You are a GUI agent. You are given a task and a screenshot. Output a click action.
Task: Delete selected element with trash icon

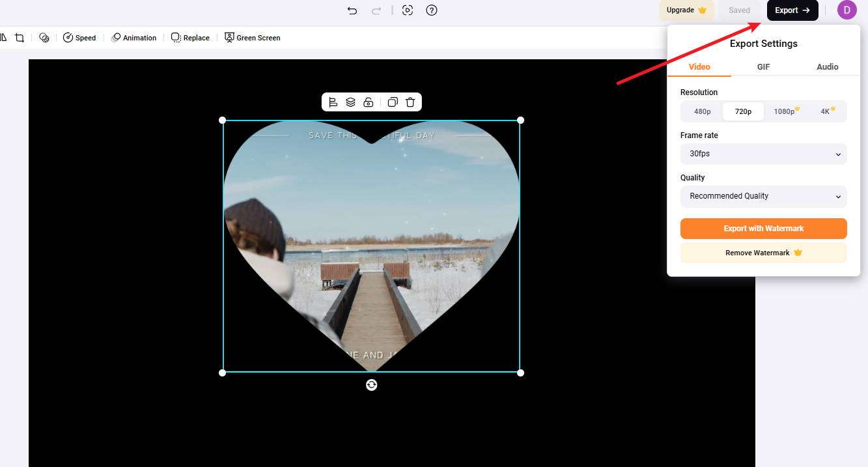click(410, 102)
